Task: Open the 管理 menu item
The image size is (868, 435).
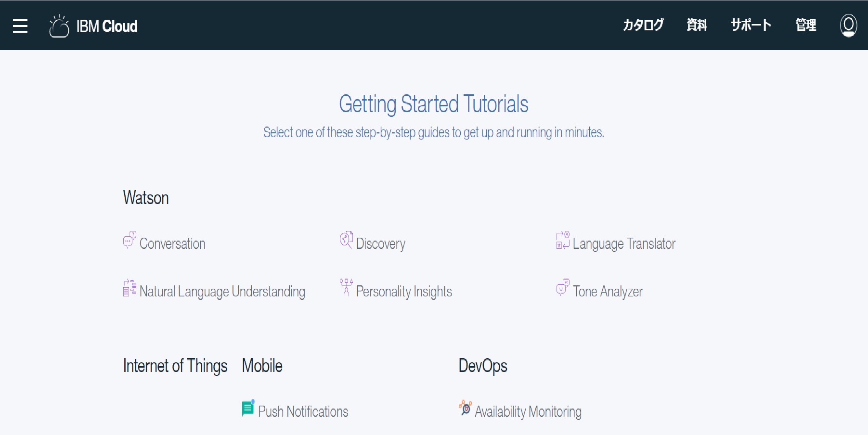Action: (x=806, y=25)
